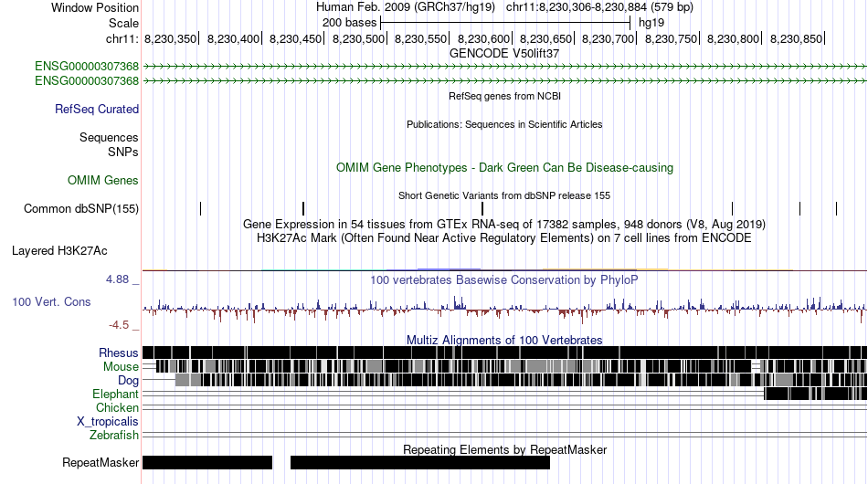The height and width of the screenshot is (484, 868).
Task: Click the last dbSNP variant tick mark
Action: pos(836,208)
